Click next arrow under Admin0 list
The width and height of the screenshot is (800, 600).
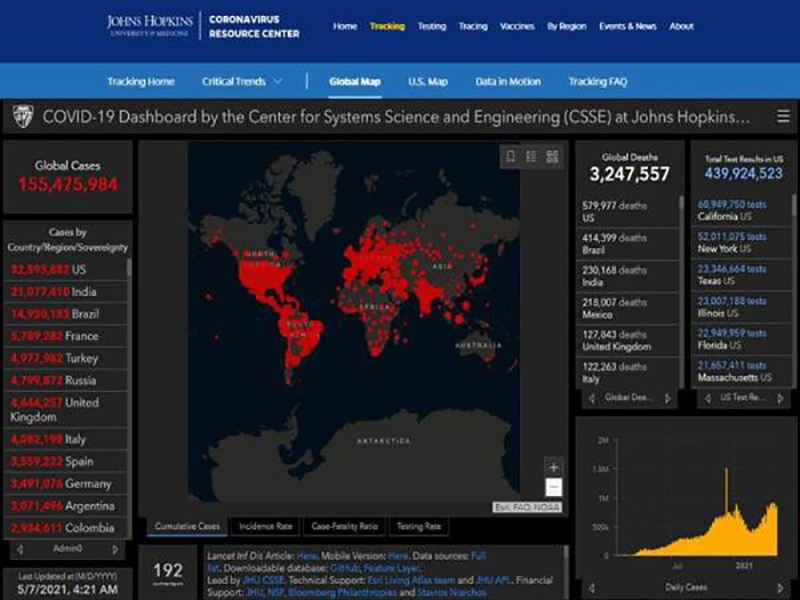pyautogui.click(x=115, y=549)
